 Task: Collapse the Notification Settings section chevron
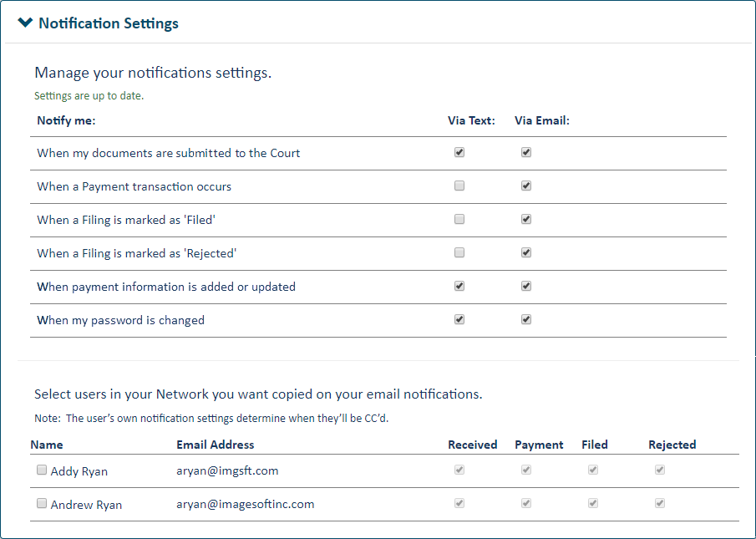pyautogui.click(x=25, y=23)
